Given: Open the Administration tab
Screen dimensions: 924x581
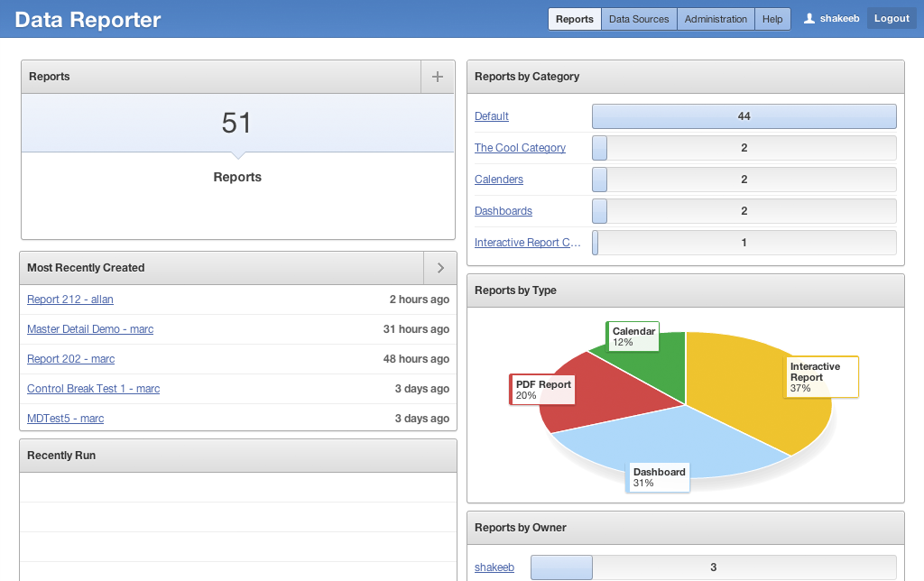Looking at the screenshot, I should (716, 19).
